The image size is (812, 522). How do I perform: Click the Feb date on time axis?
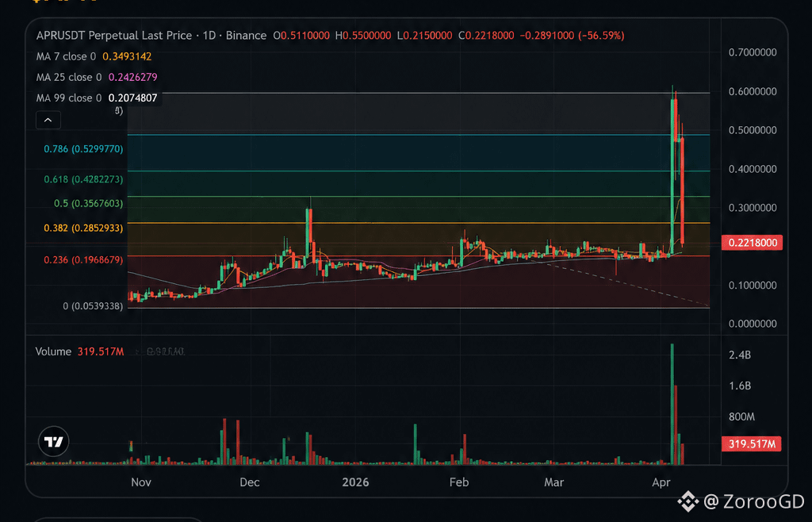point(459,482)
